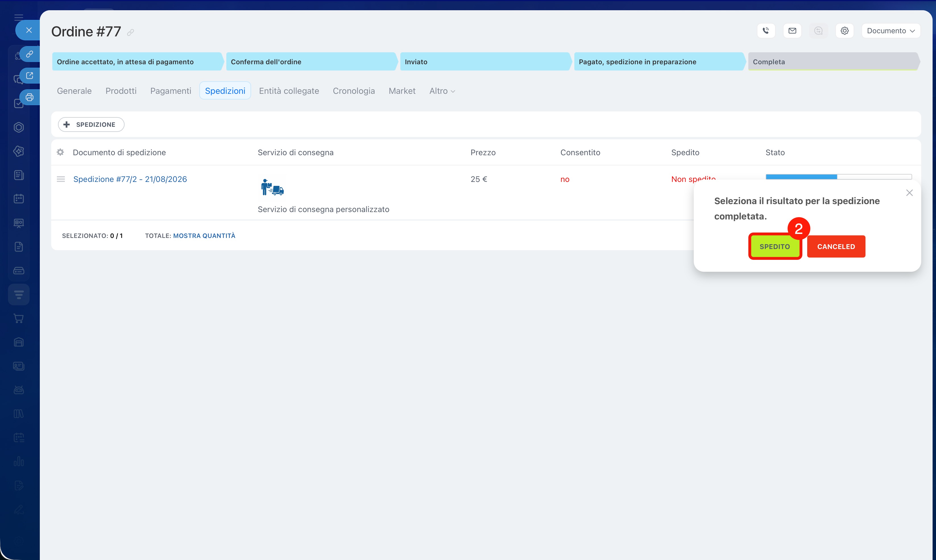Click the hexagon icon in the sidebar
The width and height of the screenshot is (936, 560).
tap(18, 128)
